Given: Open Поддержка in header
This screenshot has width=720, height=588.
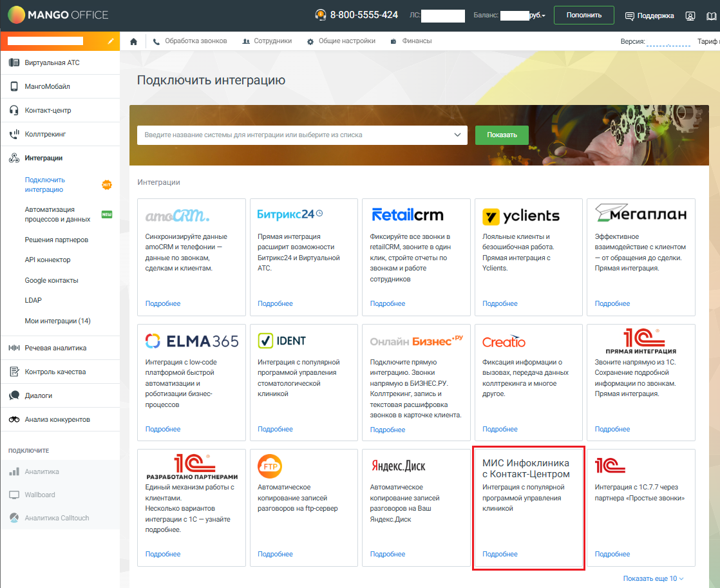Looking at the screenshot, I should [x=650, y=16].
